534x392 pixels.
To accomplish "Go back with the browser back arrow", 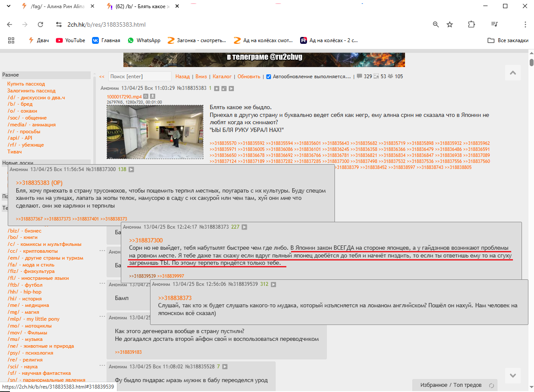I will [9, 24].
